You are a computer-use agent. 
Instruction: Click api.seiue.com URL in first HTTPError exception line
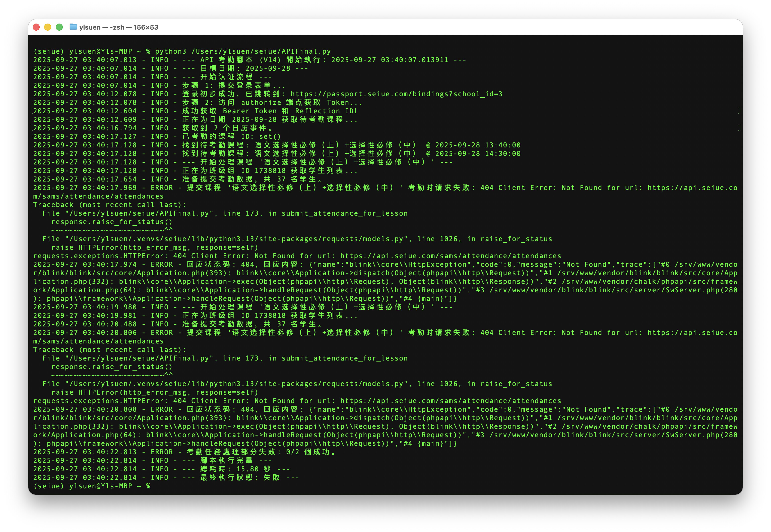point(451,256)
